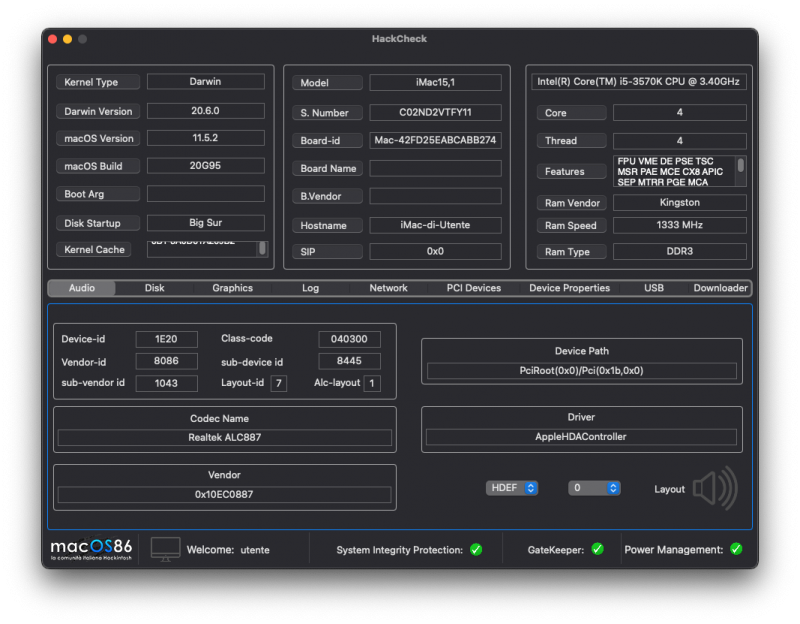Click the Board Name empty field
Image resolution: width=800 pixels, height=624 pixels.
pyautogui.click(x=435, y=168)
